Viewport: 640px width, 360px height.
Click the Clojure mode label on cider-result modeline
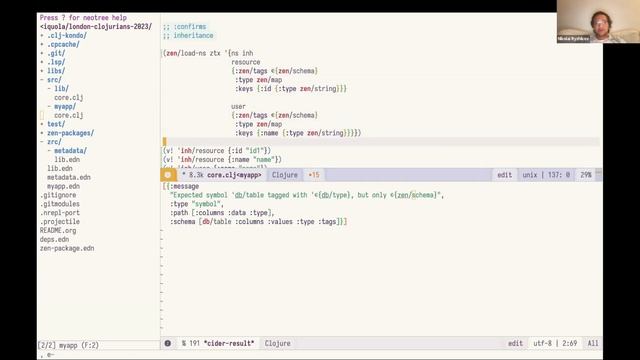pyautogui.click(x=278, y=344)
